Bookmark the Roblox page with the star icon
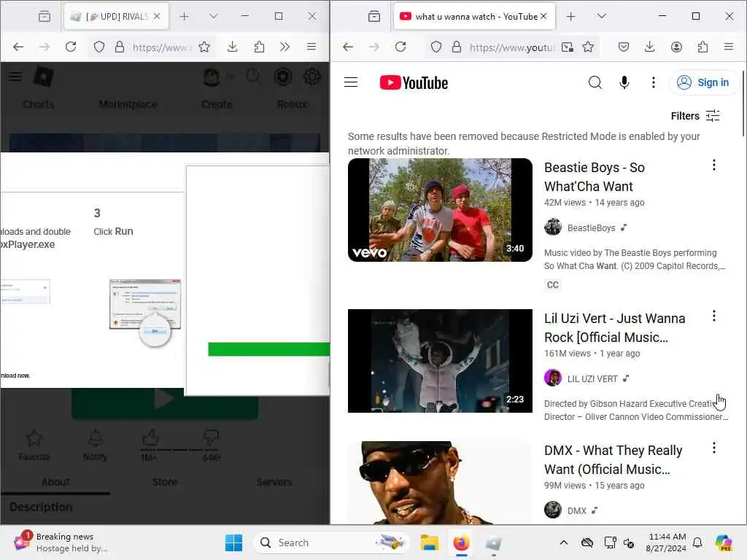Screen dimensions: 747x560 [204, 47]
